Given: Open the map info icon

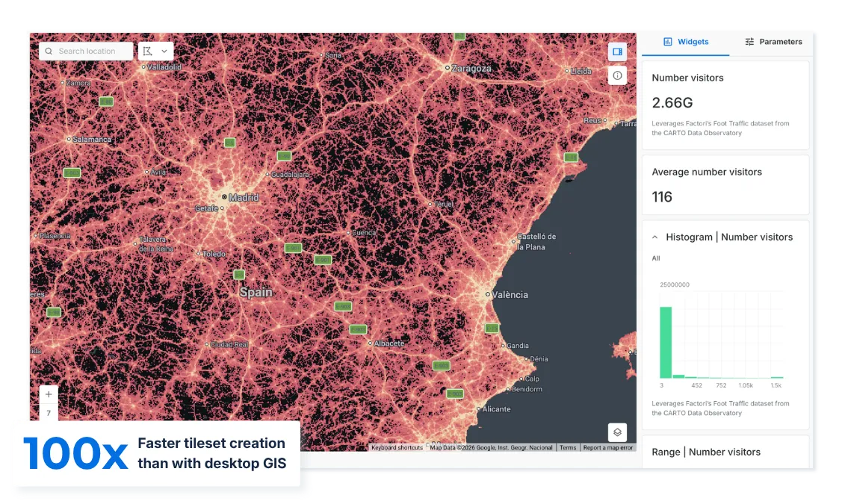Looking at the screenshot, I should 618,75.
